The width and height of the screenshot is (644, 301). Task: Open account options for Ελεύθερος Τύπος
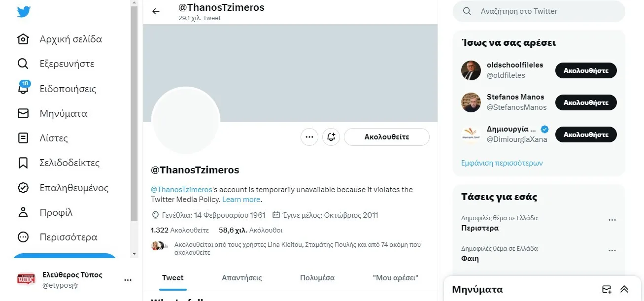coord(128,280)
